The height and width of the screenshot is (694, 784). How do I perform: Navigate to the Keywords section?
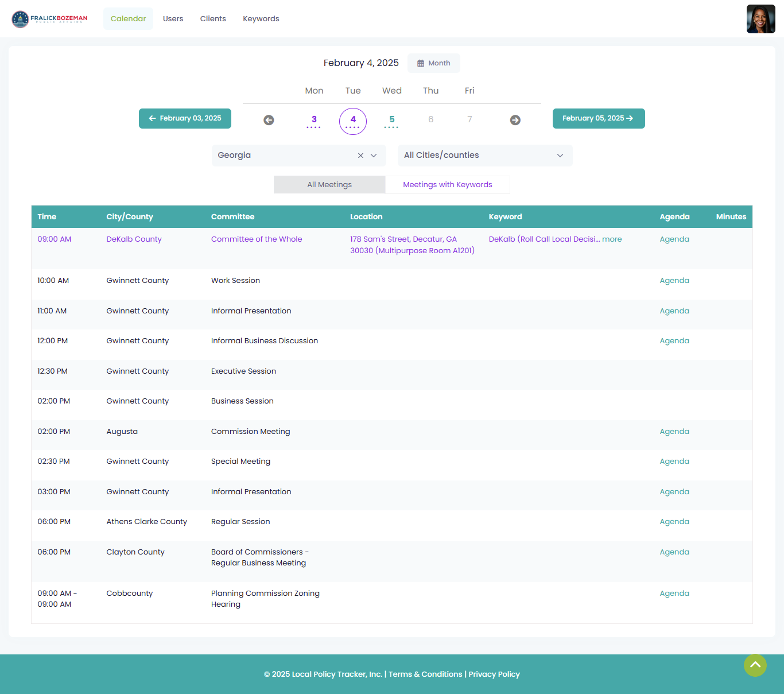261,18
